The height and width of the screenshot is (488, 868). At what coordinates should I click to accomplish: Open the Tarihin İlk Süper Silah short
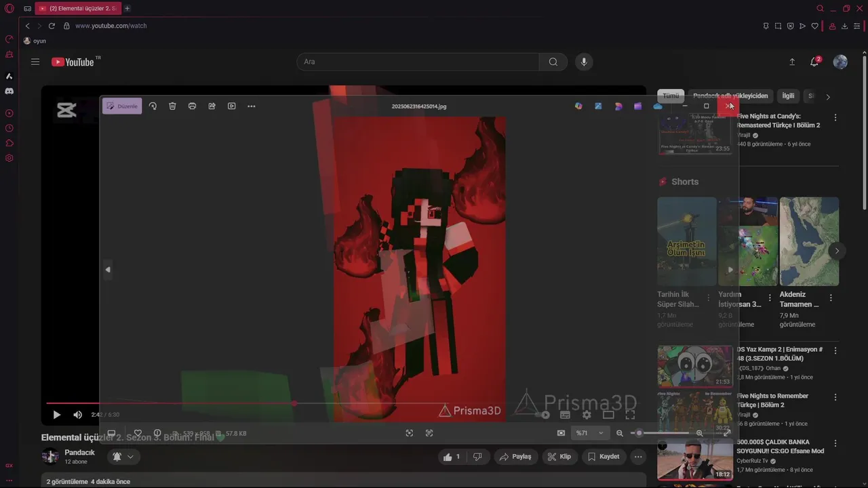click(x=687, y=241)
